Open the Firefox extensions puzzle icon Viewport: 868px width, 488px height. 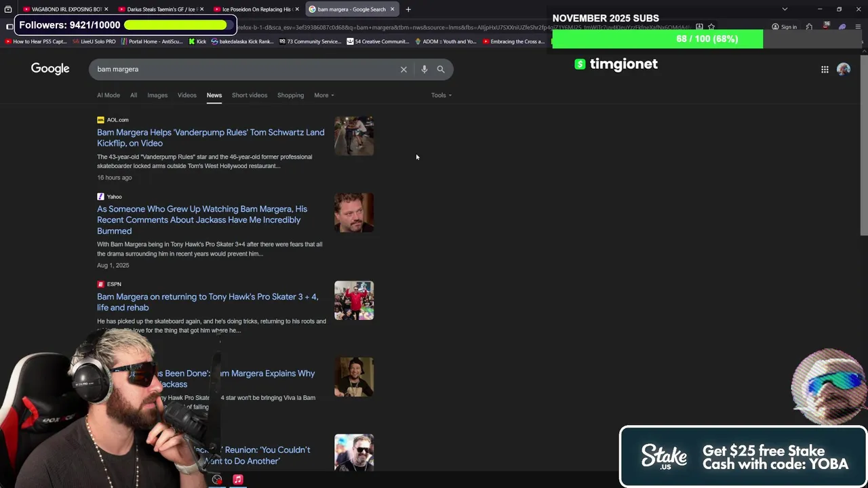(x=809, y=27)
